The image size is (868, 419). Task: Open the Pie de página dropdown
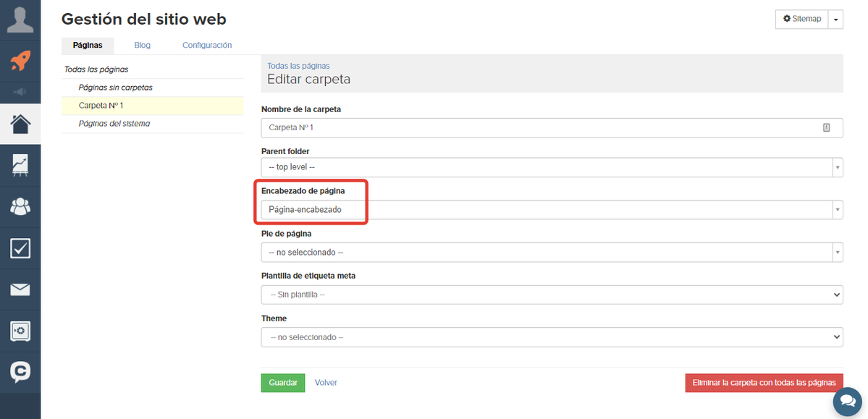[552, 253]
